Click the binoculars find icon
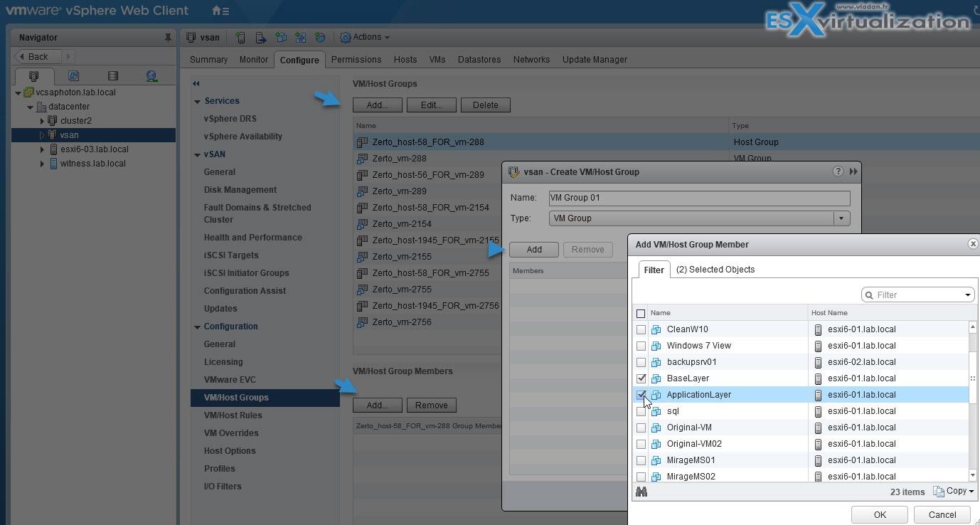 [x=641, y=492]
